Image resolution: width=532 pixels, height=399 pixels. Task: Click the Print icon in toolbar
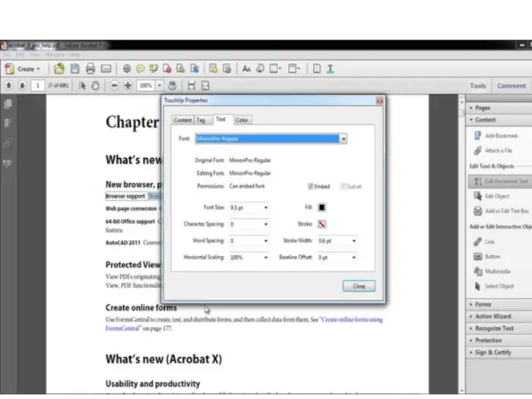pos(90,68)
